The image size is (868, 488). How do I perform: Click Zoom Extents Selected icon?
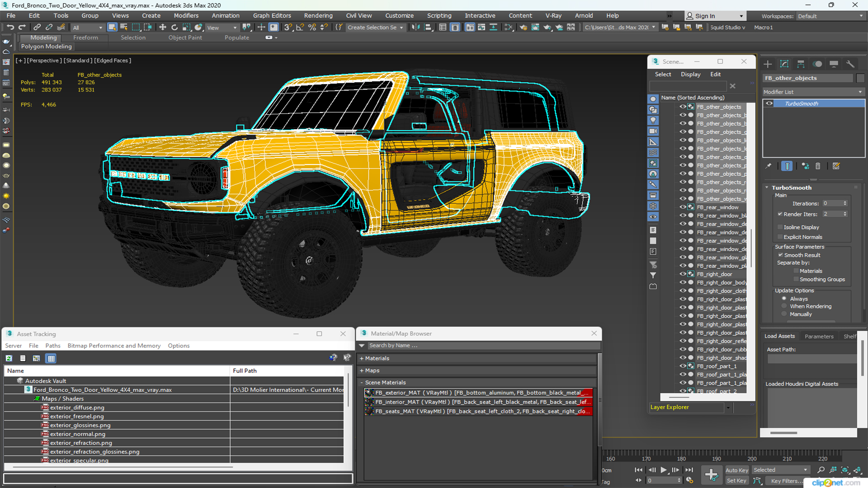coord(844,470)
